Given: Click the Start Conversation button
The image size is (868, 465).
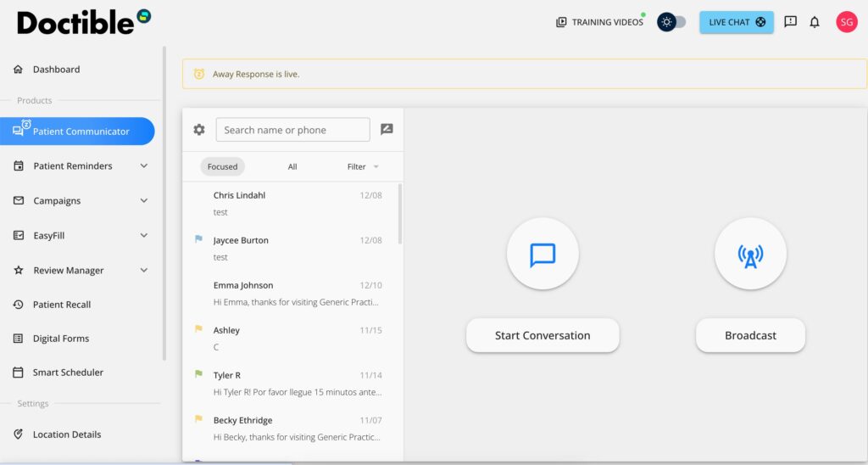Looking at the screenshot, I should coord(542,335).
